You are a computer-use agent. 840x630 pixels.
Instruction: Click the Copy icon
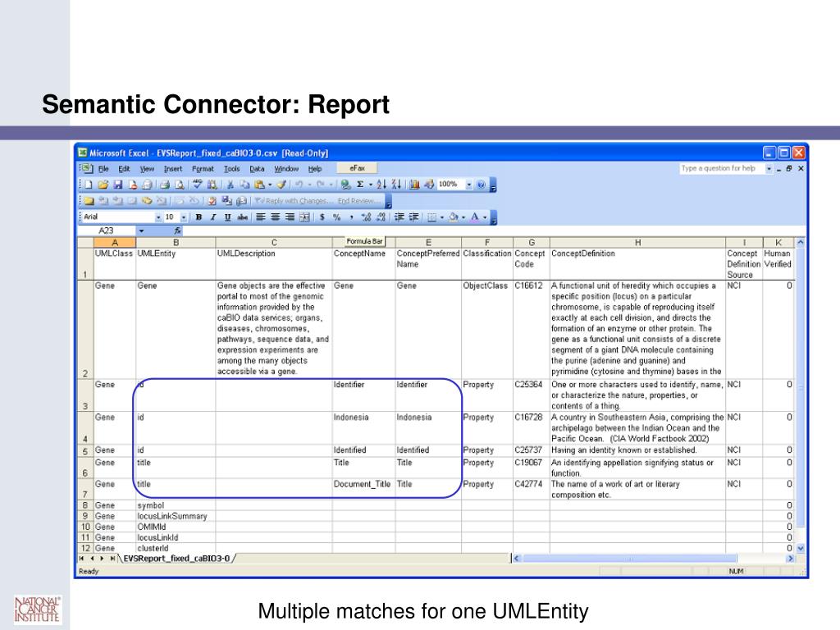coord(244,185)
